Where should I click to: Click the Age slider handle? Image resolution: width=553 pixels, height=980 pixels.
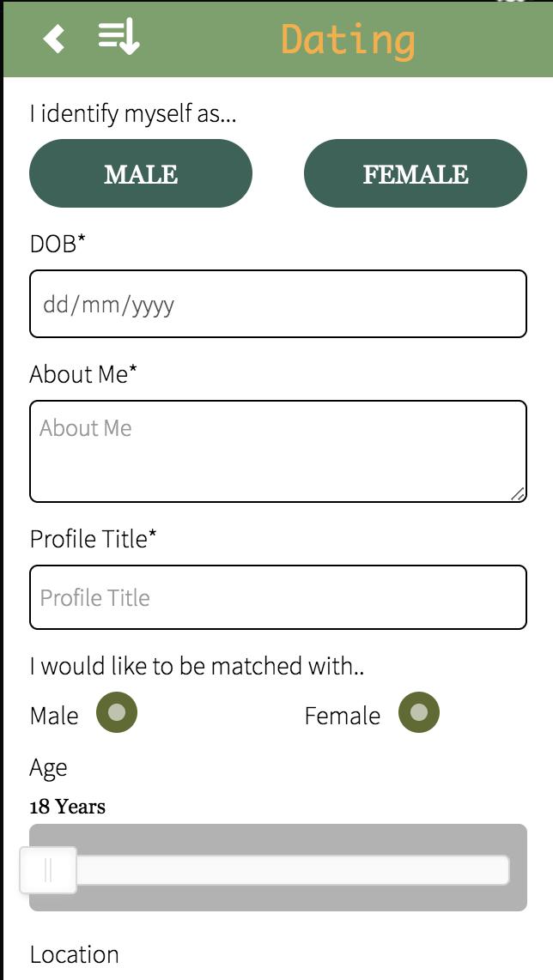(x=49, y=870)
